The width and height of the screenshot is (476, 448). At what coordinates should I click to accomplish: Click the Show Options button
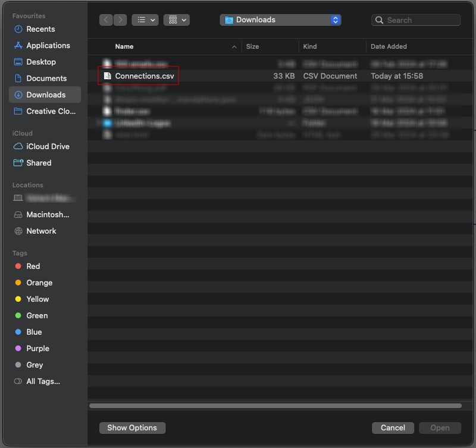[132, 428]
